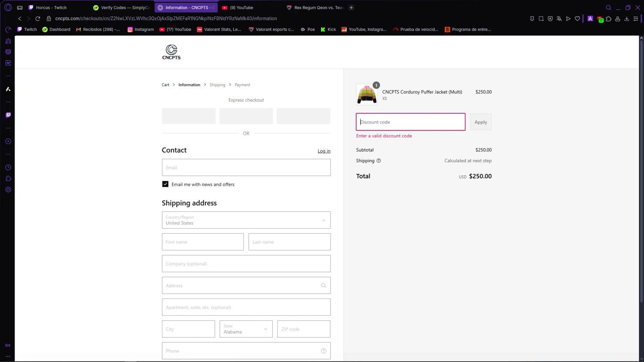Click the puffer jacket product thumbnail
The height and width of the screenshot is (362, 644).
(x=367, y=94)
